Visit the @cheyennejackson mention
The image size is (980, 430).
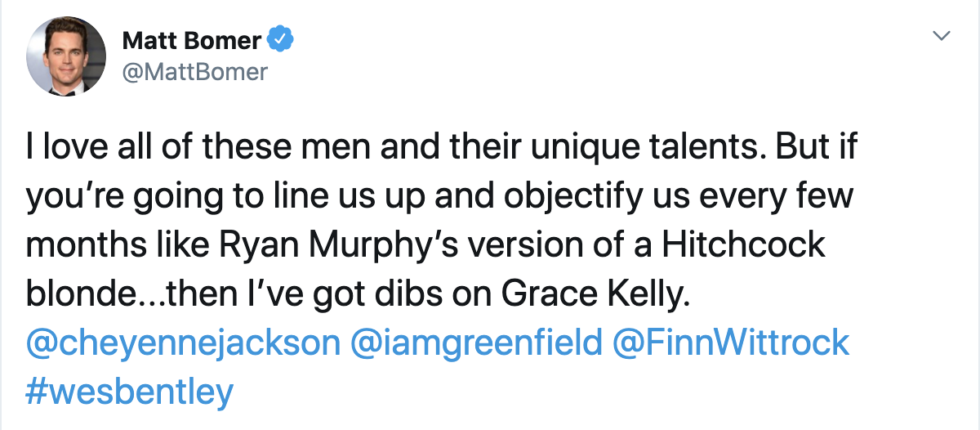[x=183, y=343]
